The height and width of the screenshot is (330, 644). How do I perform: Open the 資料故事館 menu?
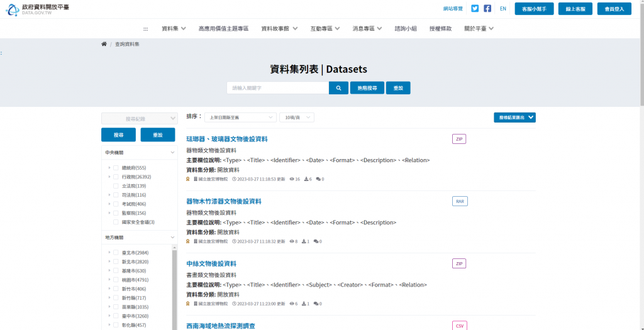(280, 29)
